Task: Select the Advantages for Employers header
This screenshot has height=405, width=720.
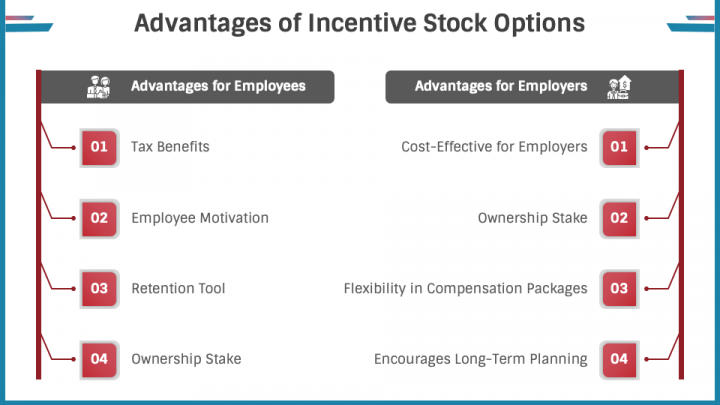Action: coord(532,87)
